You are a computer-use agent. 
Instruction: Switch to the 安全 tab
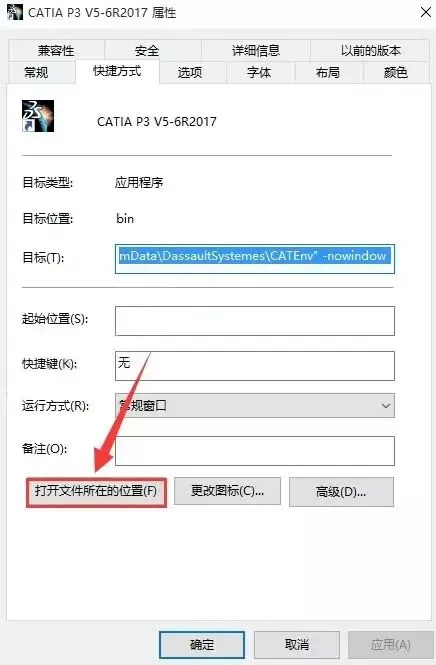[x=147, y=50]
